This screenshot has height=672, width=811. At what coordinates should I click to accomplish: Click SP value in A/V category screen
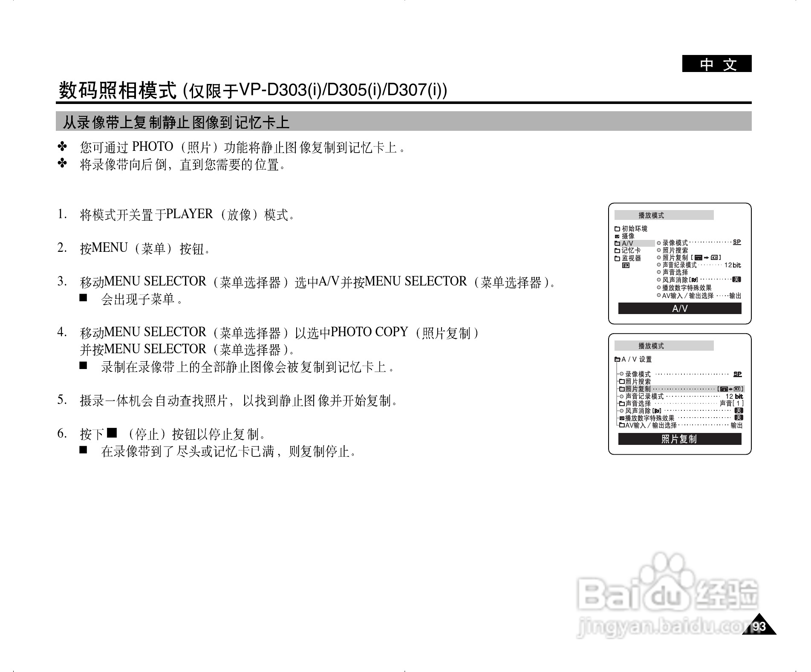pos(737,242)
